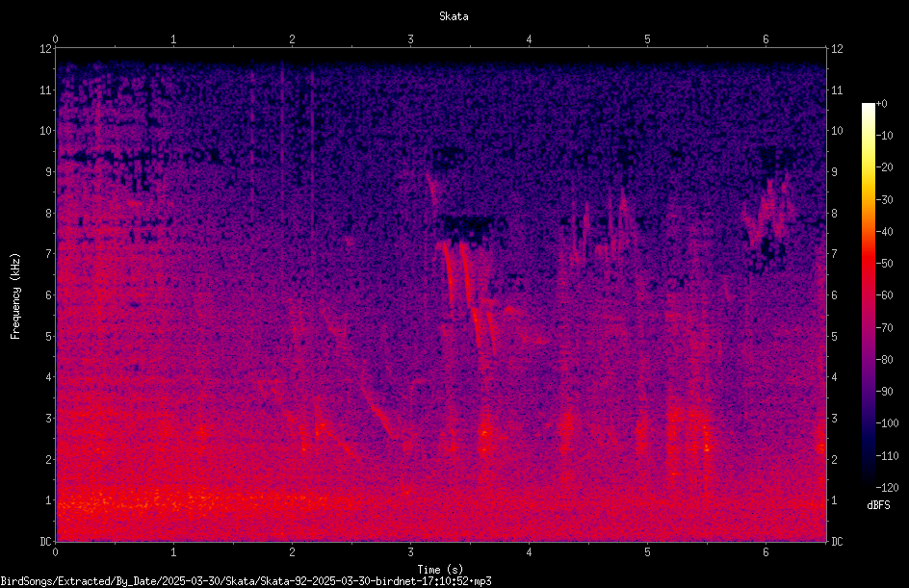Click the "-20" color scale label
909x588 pixels.
(x=885, y=167)
